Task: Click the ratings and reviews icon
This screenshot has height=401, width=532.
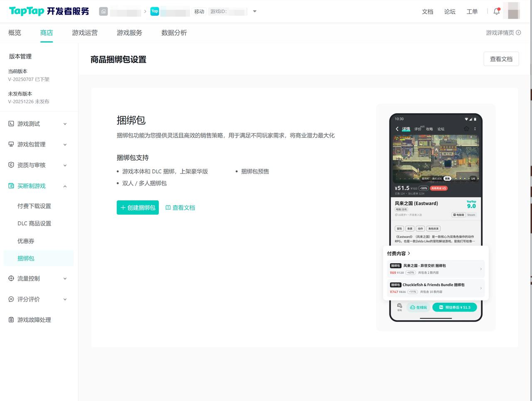Action: 11,299
